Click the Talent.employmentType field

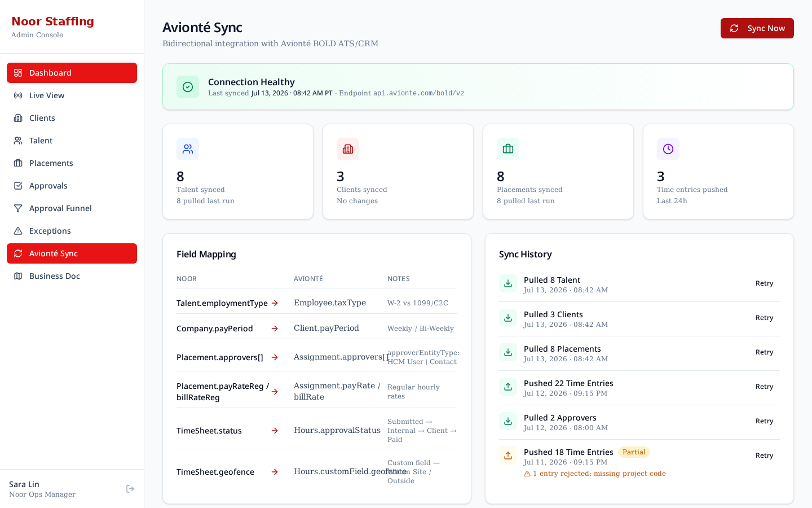click(x=222, y=303)
